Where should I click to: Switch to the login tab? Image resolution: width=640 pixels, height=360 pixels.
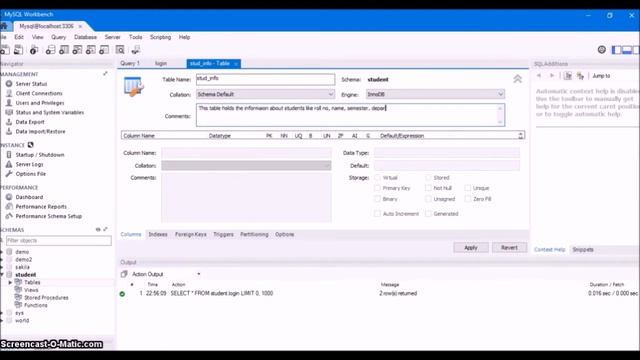[x=161, y=63]
